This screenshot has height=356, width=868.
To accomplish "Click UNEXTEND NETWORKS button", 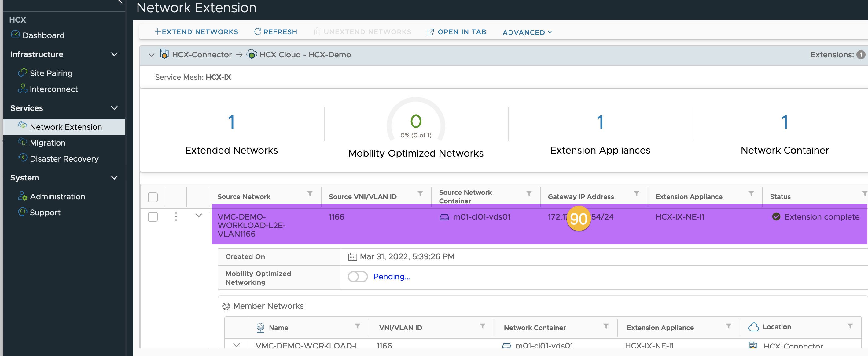I will [362, 32].
